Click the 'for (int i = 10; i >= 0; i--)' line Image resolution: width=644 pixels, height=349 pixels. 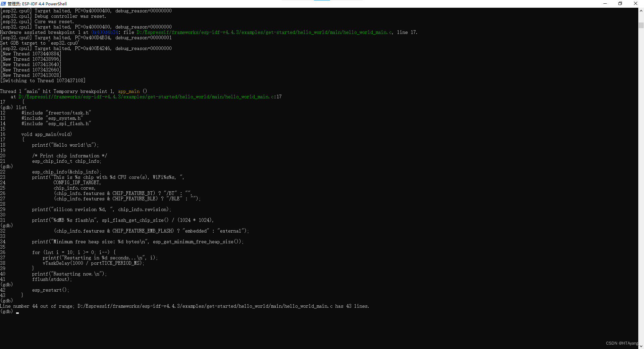74,252
